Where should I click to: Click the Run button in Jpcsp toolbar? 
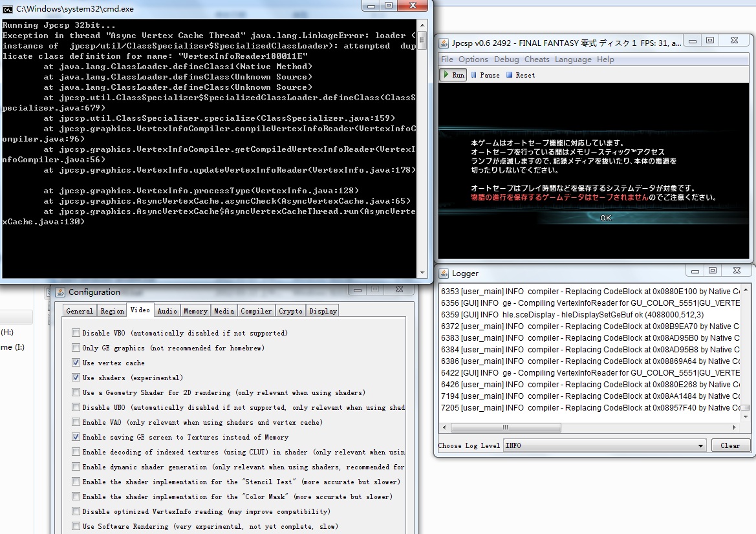click(453, 75)
